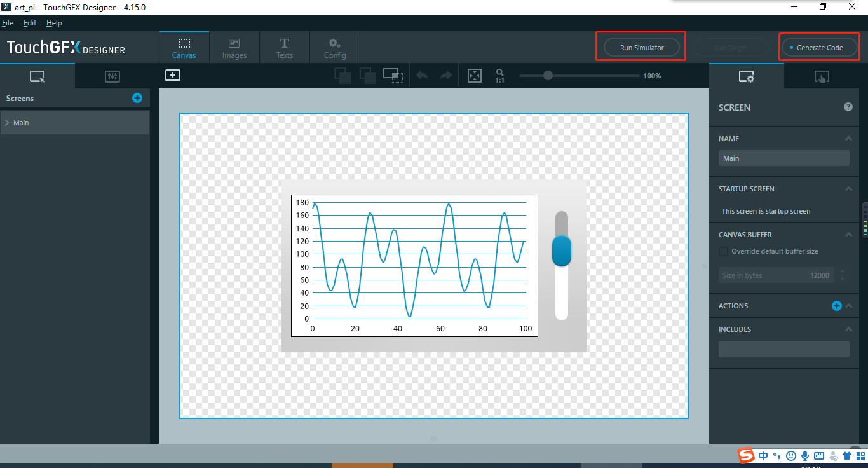
Task: Collapse the NAME section
Action: (848, 139)
